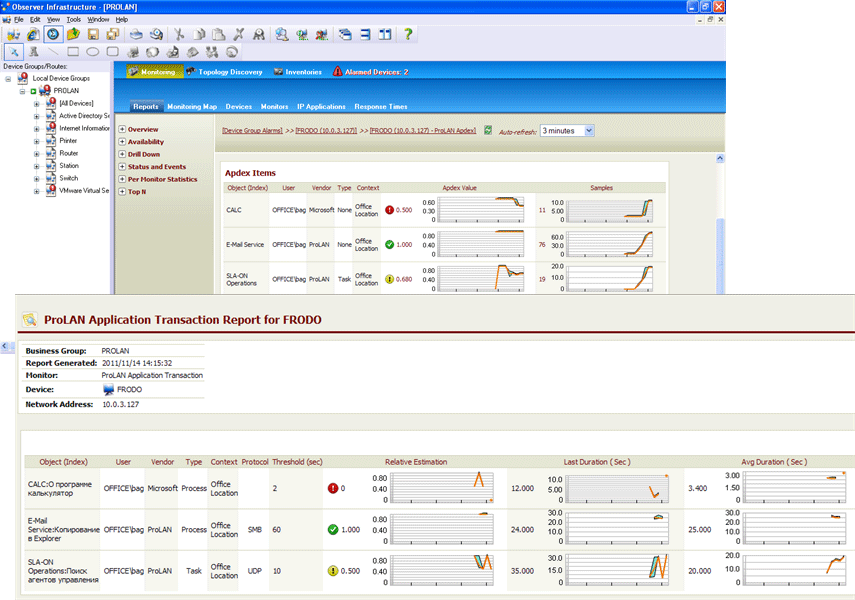
Task: Select the arrow pointer drawing tool
Action: click(x=14, y=52)
